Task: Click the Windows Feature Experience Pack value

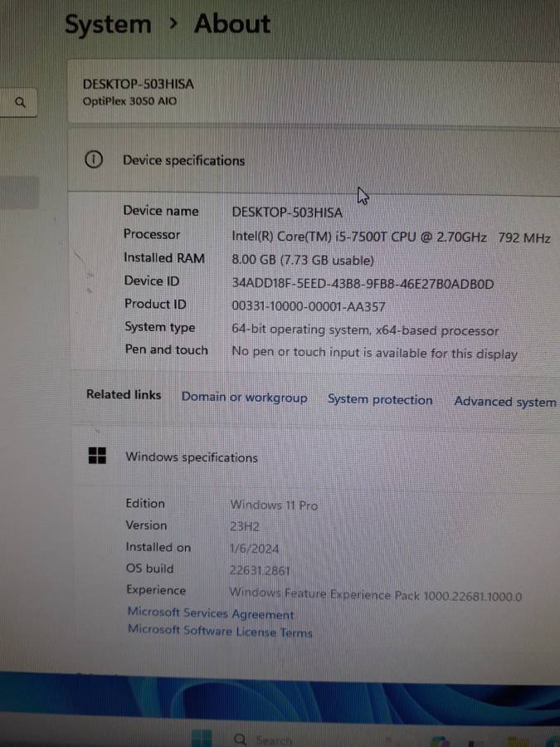Action: [x=376, y=594]
